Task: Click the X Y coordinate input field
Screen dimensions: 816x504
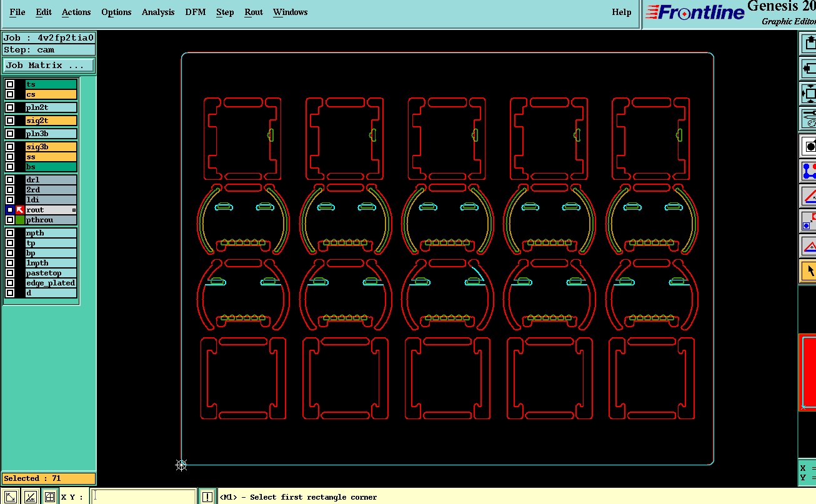Action: coord(144,497)
